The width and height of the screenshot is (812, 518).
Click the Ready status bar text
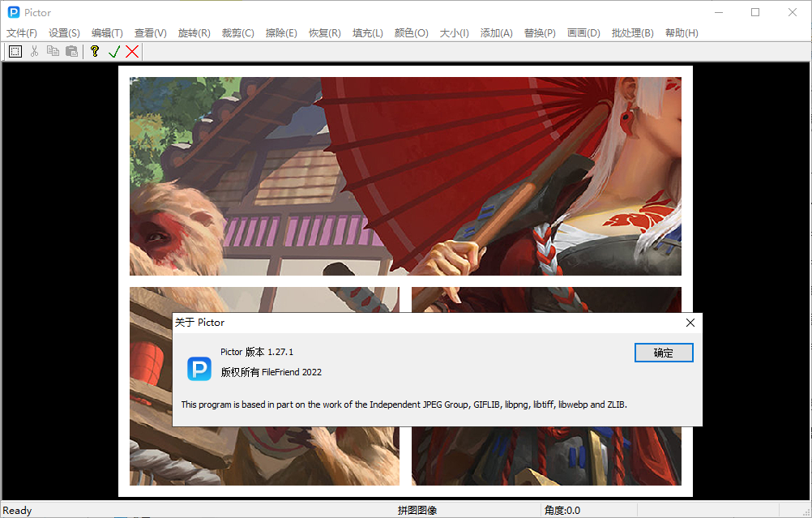tap(17, 510)
